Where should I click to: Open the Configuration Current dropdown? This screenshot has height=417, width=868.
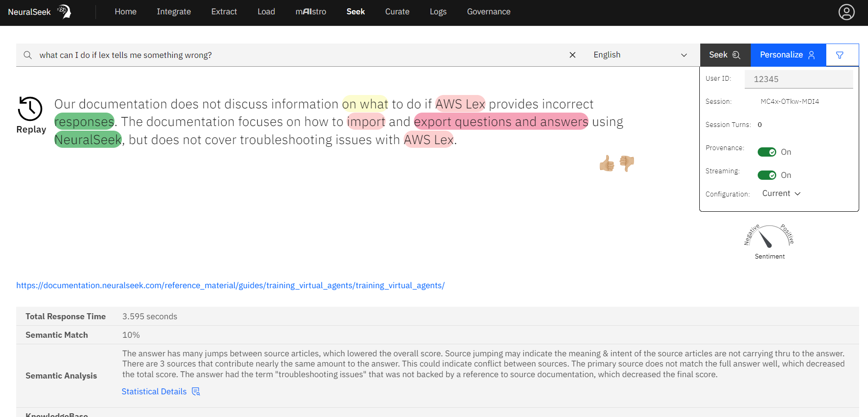(x=781, y=194)
